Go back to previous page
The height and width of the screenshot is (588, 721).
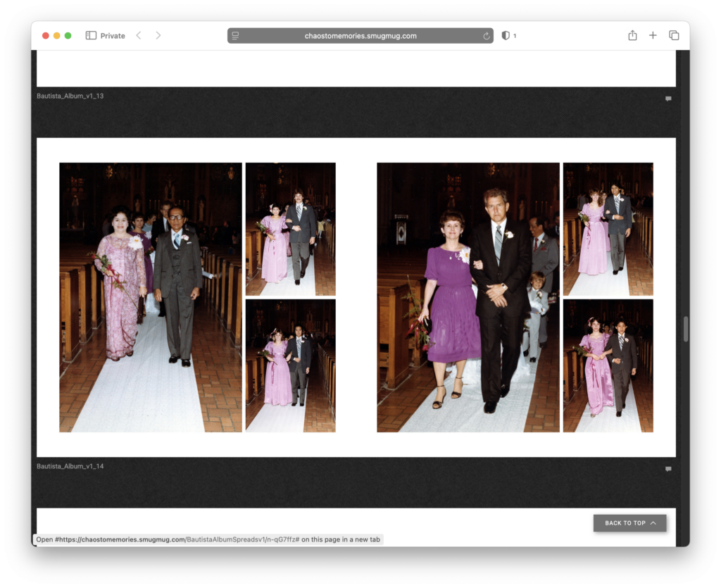tap(139, 35)
